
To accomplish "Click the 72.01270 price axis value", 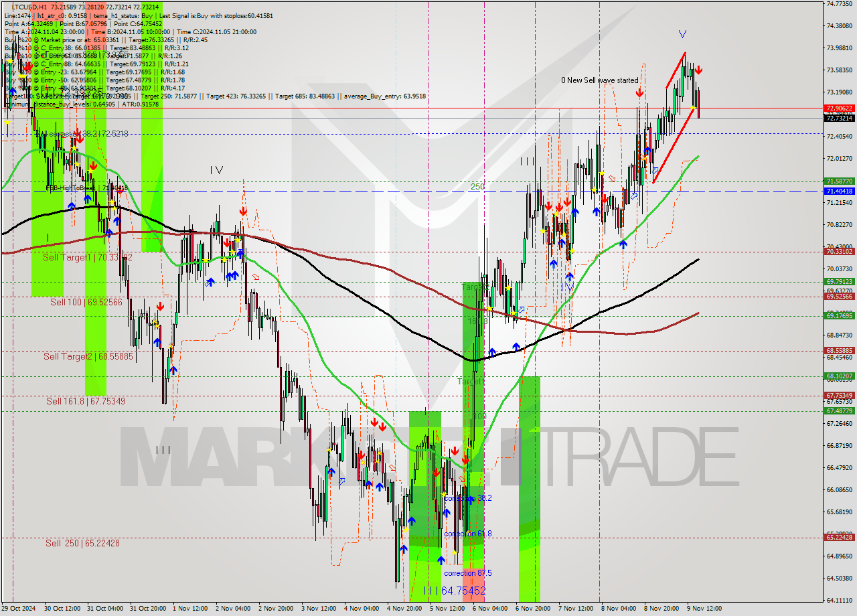I will [x=839, y=159].
